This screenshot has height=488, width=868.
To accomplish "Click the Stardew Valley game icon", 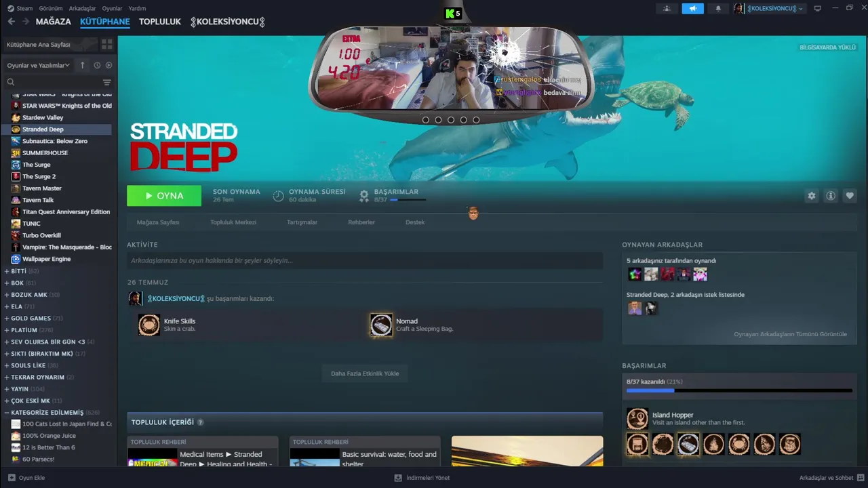I will 16,117.
